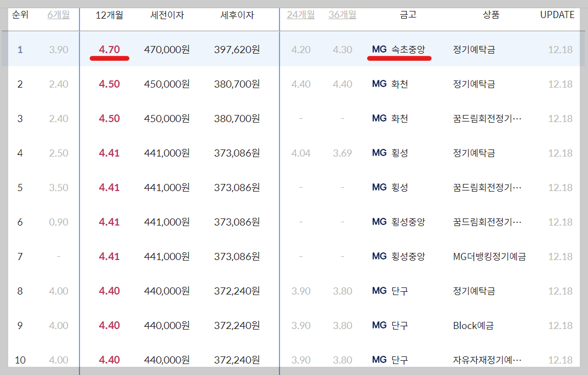Click the UPDATE column header

coord(557,15)
